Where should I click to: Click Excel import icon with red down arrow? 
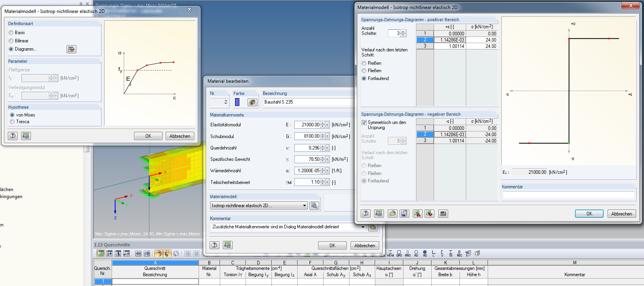tap(430, 213)
